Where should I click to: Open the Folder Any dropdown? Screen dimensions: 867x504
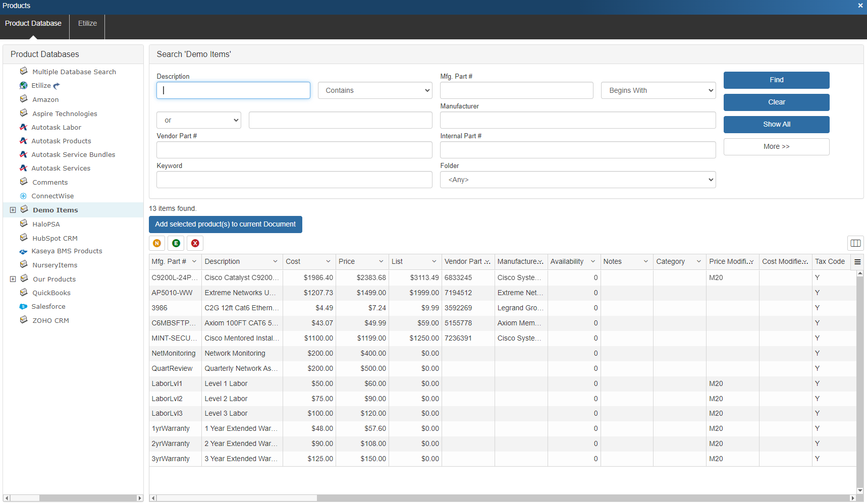coord(577,180)
